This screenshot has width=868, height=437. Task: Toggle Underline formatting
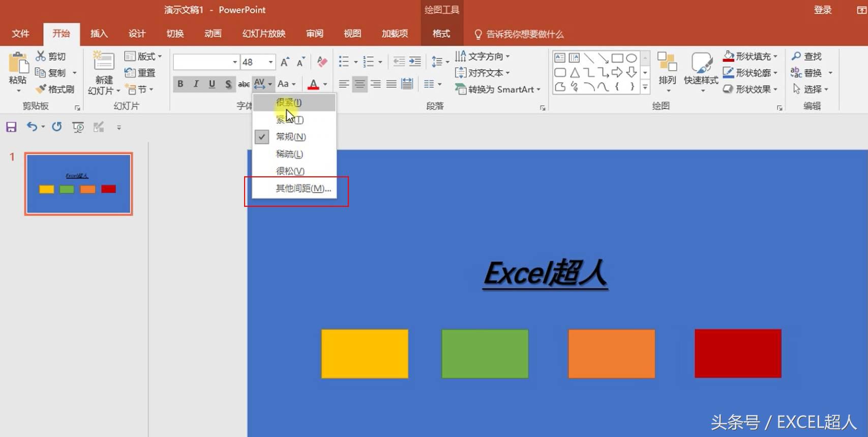212,84
